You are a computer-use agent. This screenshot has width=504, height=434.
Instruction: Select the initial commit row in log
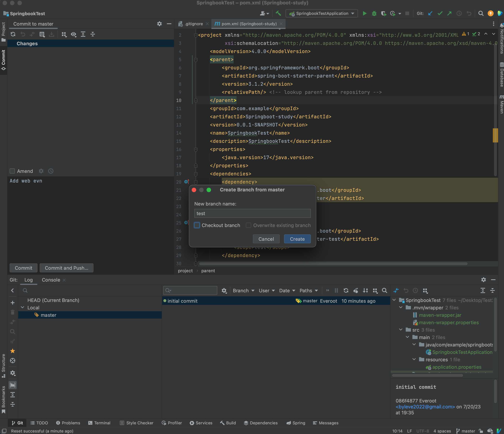coord(276,301)
